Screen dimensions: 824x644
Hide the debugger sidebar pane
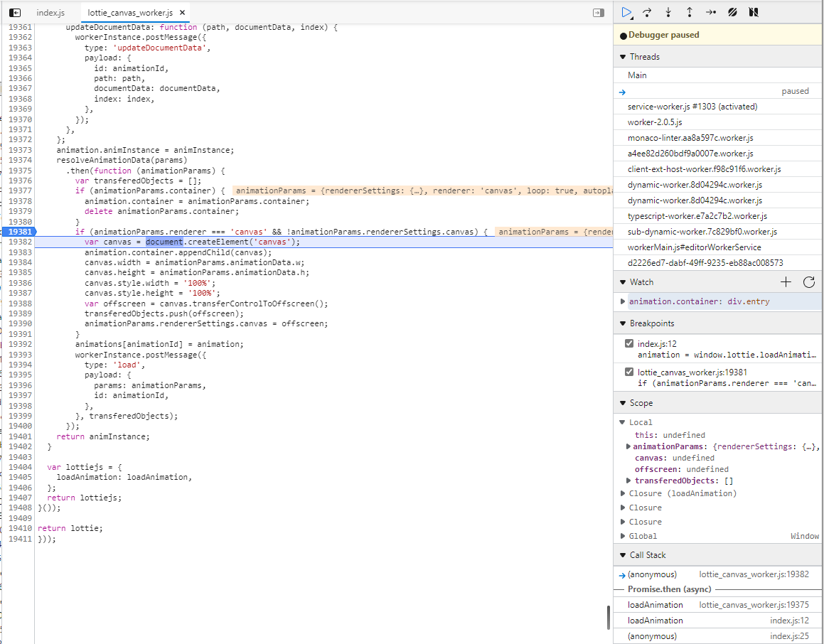pyautogui.click(x=599, y=13)
